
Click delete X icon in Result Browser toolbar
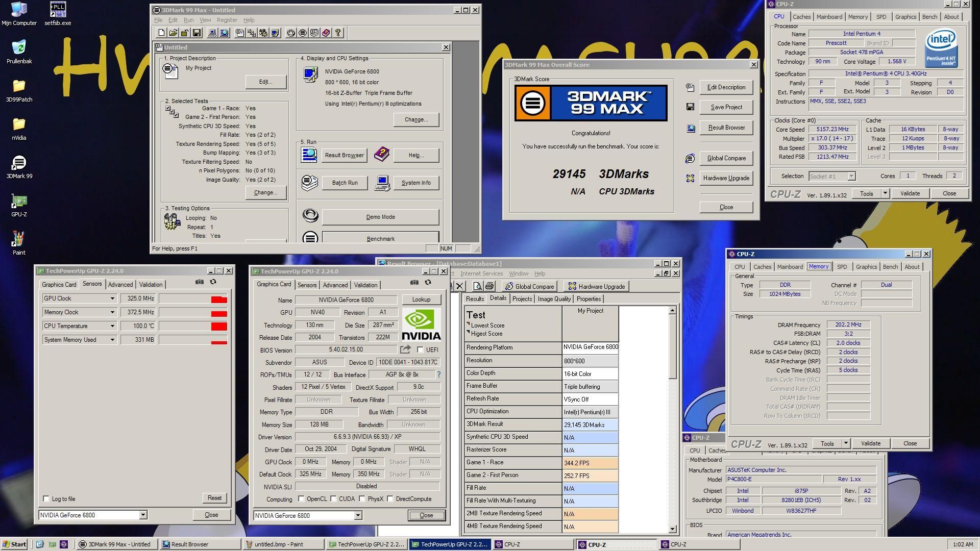point(460,286)
